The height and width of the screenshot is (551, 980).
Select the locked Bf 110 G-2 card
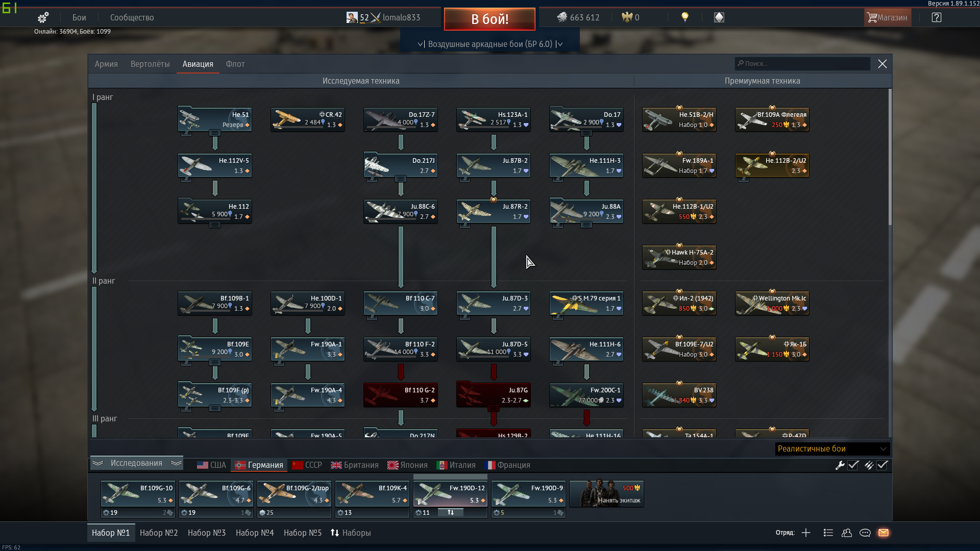(401, 395)
